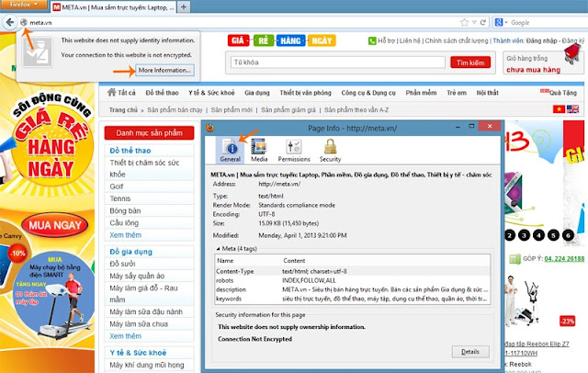Select the Content-Type meta row

point(352,271)
